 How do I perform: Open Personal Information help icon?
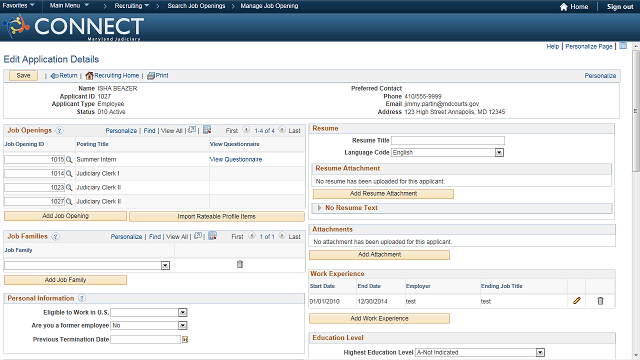[82, 298]
